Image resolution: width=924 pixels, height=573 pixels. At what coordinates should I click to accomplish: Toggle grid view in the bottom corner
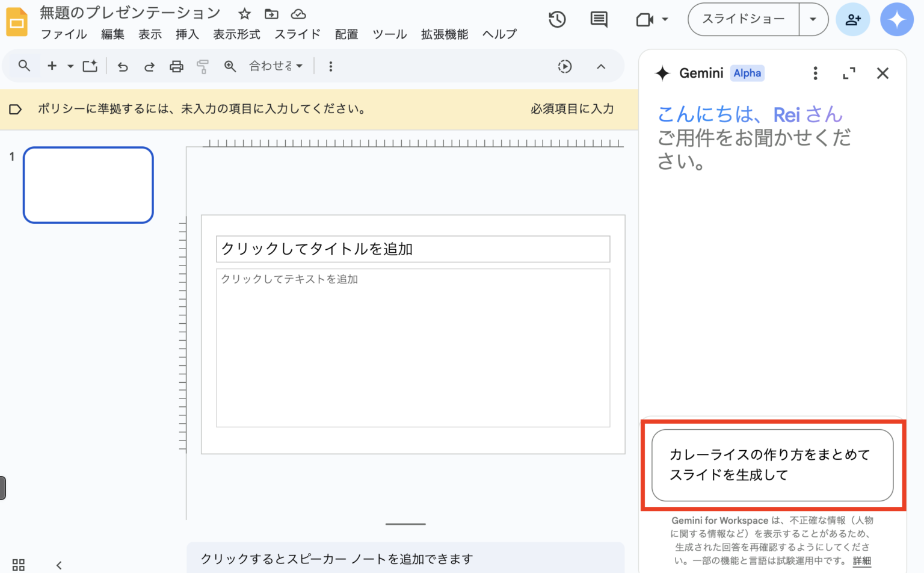pyautogui.click(x=17, y=565)
